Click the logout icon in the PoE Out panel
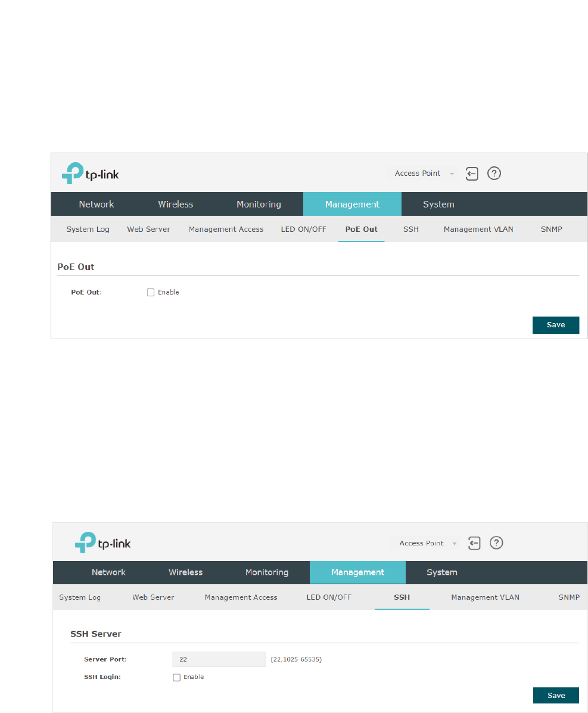This screenshot has width=588, height=713. point(472,173)
